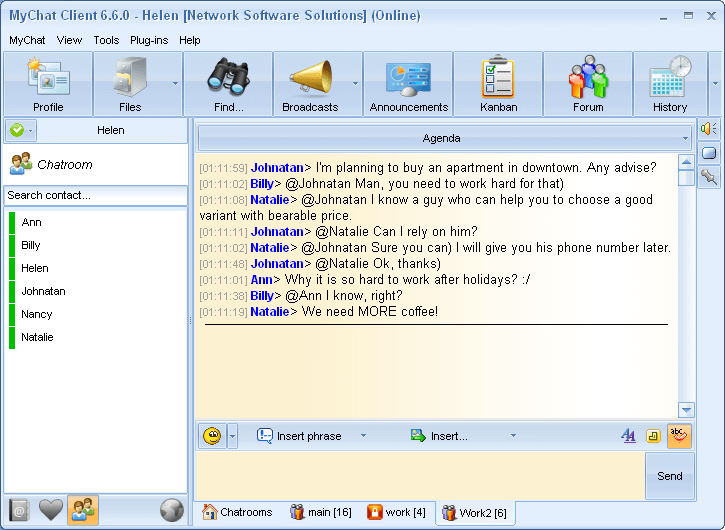
Task: Expand the Files dropdown arrow
Action: point(175,84)
